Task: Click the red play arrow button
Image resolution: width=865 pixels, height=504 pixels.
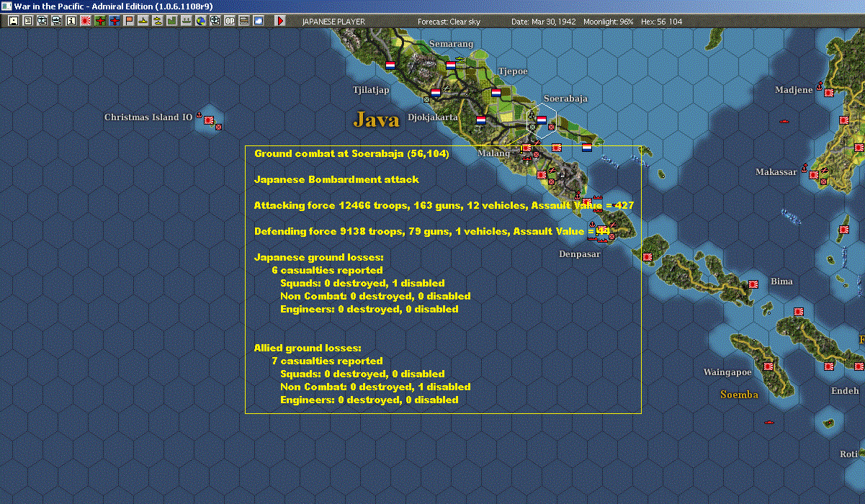Action: tap(280, 21)
